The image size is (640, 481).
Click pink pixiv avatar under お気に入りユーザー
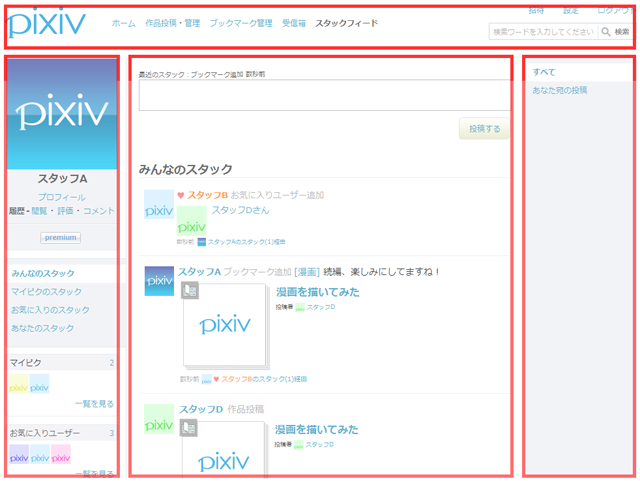(x=61, y=454)
